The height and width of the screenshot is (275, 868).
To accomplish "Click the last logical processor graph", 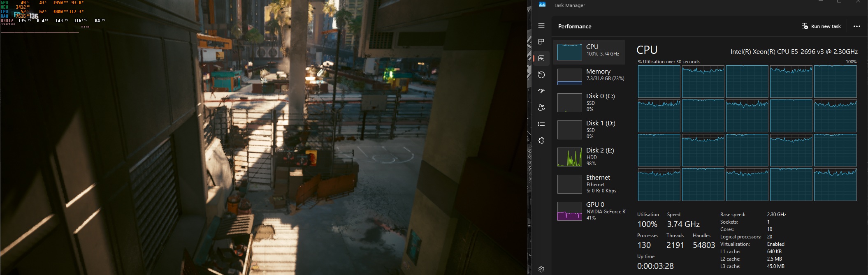I will pyautogui.click(x=835, y=185).
